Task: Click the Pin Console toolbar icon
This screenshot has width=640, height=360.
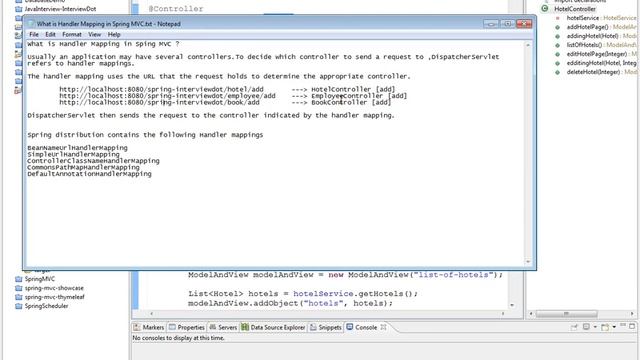Action: pyautogui.click(x=574, y=327)
